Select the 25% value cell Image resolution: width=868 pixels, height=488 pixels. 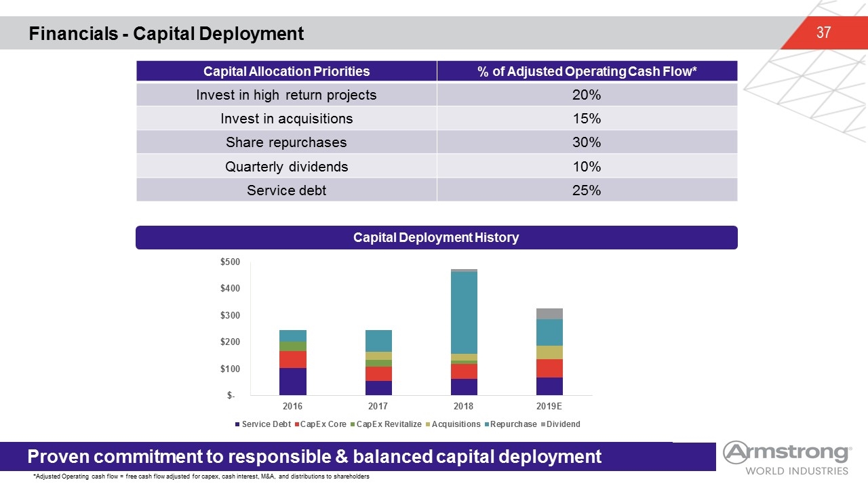pos(587,190)
